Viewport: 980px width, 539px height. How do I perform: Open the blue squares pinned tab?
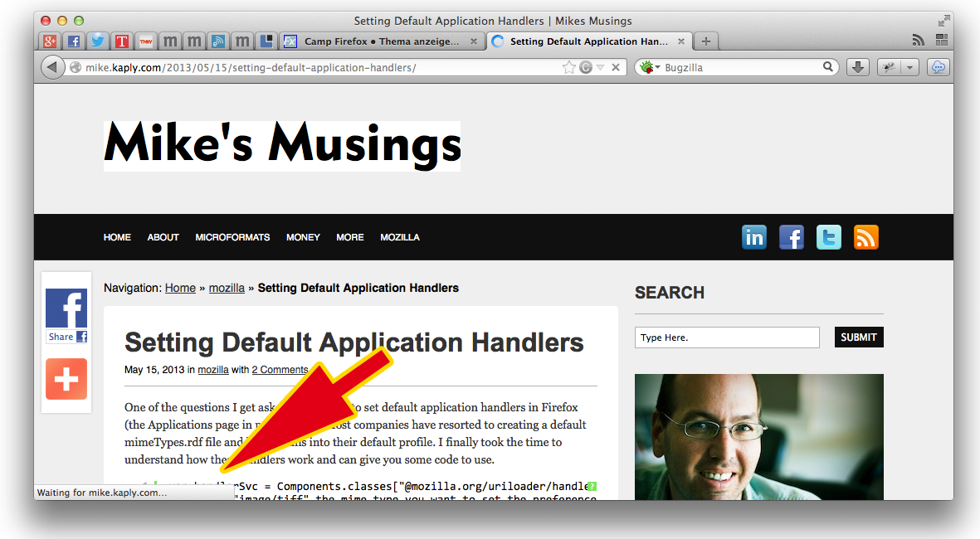pos(266,41)
